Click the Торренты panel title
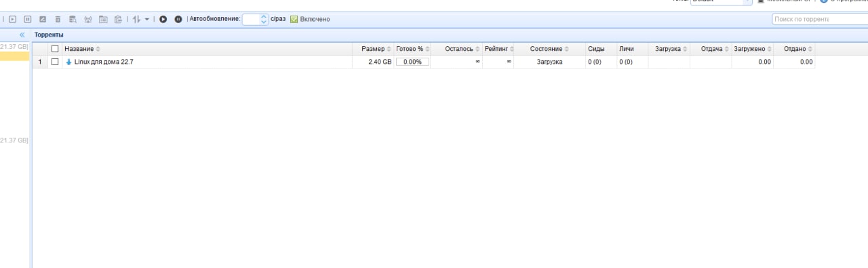868x268 pixels. pos(49,35)
